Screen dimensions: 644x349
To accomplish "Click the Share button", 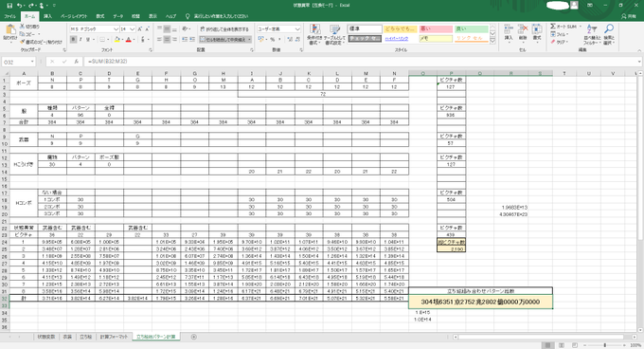I will (629, 16).
